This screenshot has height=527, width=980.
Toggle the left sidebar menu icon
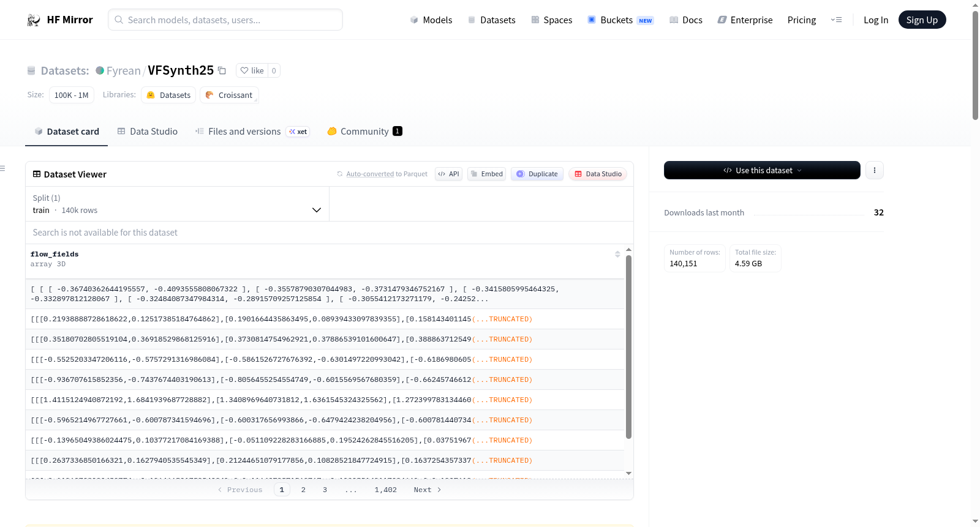coord(2,168)
